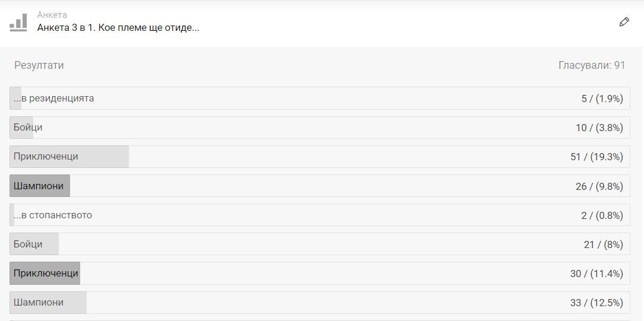This screenshot has height=321, width=644.
Task: Click the '33 / (12.5%)' result value
Action: [596, 303]
